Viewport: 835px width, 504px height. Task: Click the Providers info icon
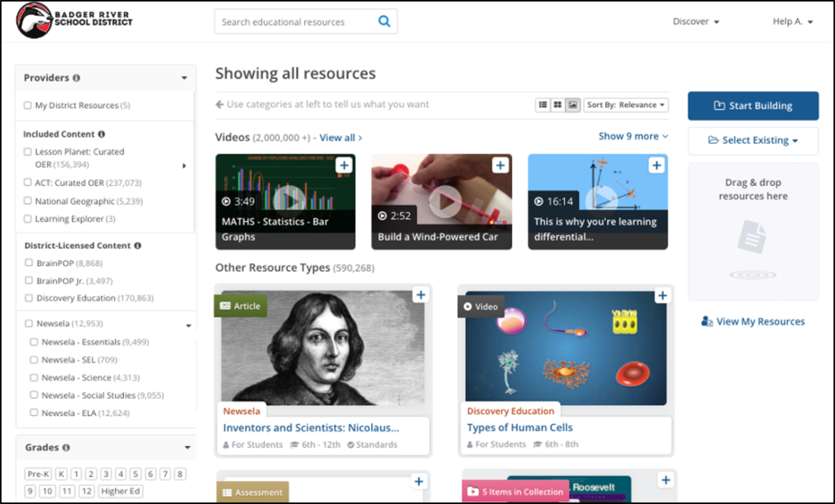(x=77, y=77)
